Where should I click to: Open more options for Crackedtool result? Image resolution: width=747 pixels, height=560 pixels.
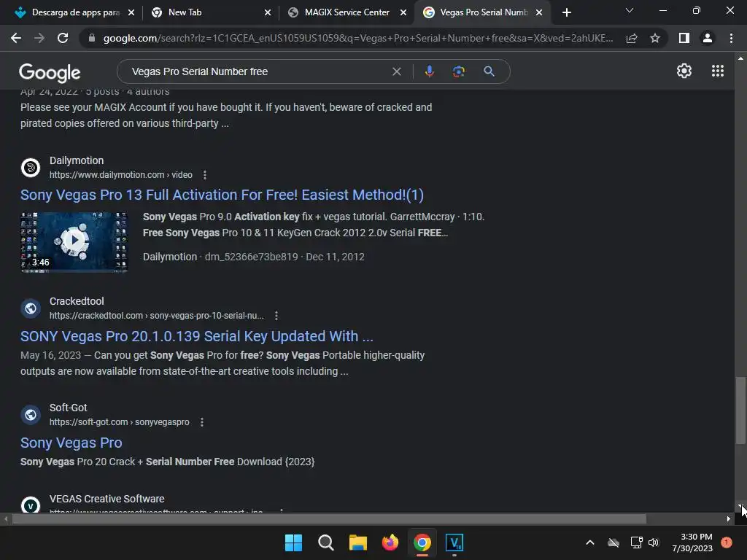[276, 316]
